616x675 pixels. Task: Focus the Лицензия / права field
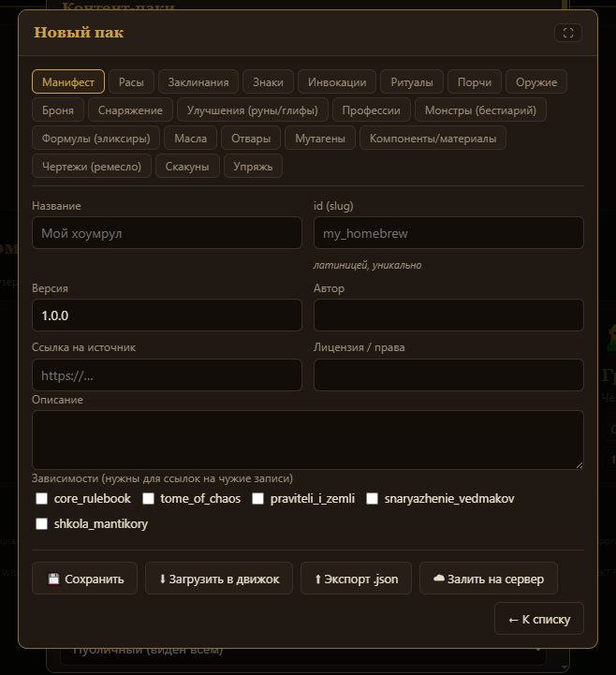click(x=448, y=374)
